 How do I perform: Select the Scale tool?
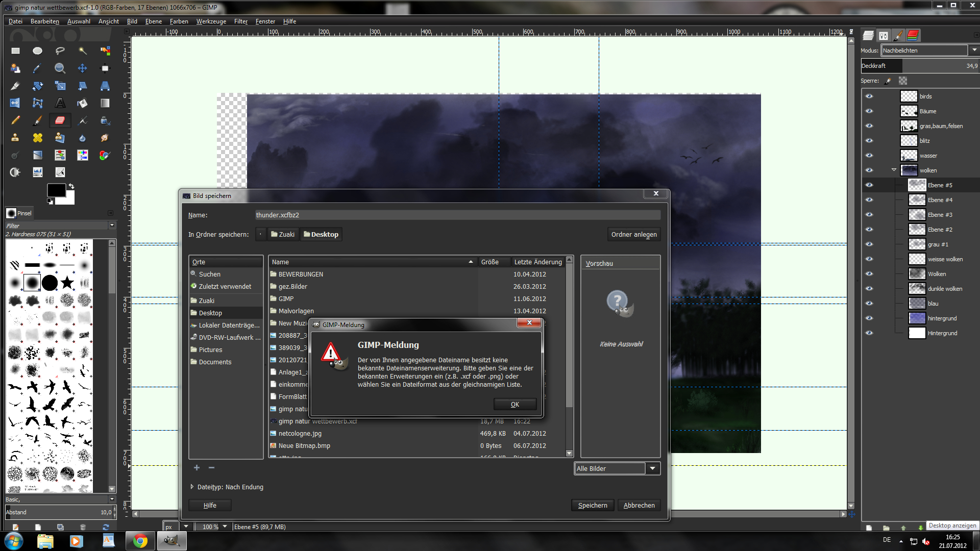pyautogui.click(x=60, y=86)
